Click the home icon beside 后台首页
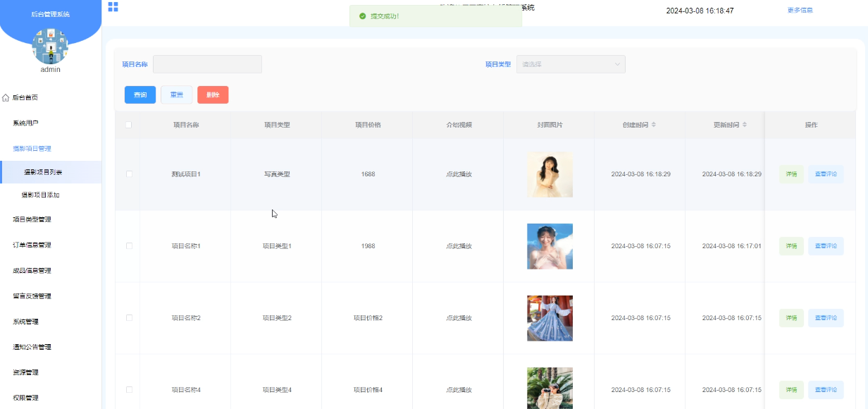The height and width of the screenshot is (409, 868). [x=6, y=97]
